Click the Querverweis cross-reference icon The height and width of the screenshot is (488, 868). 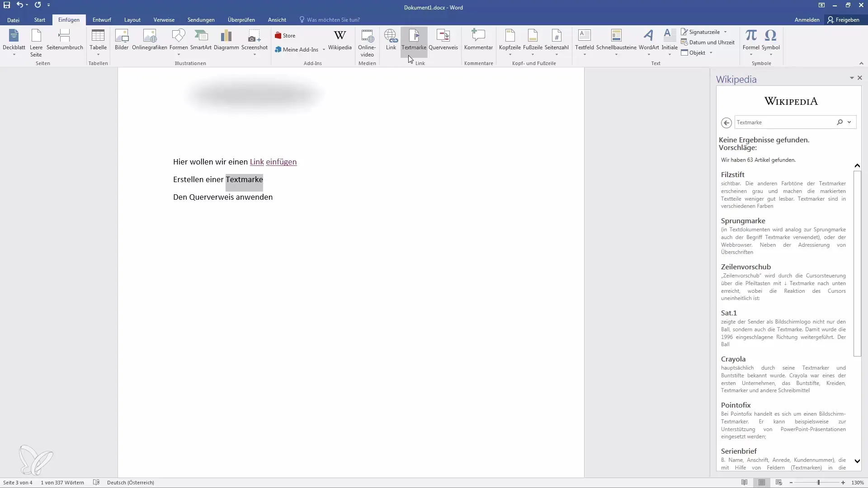443,40
